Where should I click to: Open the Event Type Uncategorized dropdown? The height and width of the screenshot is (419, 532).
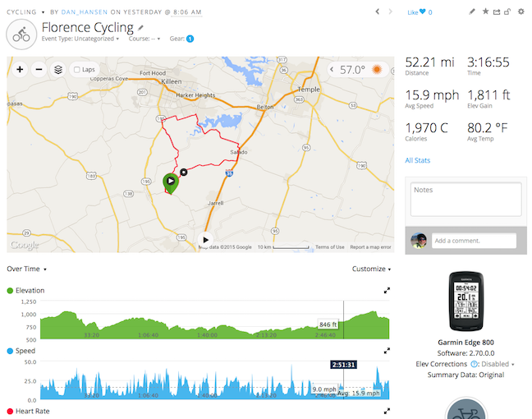[x=80, y=39]
